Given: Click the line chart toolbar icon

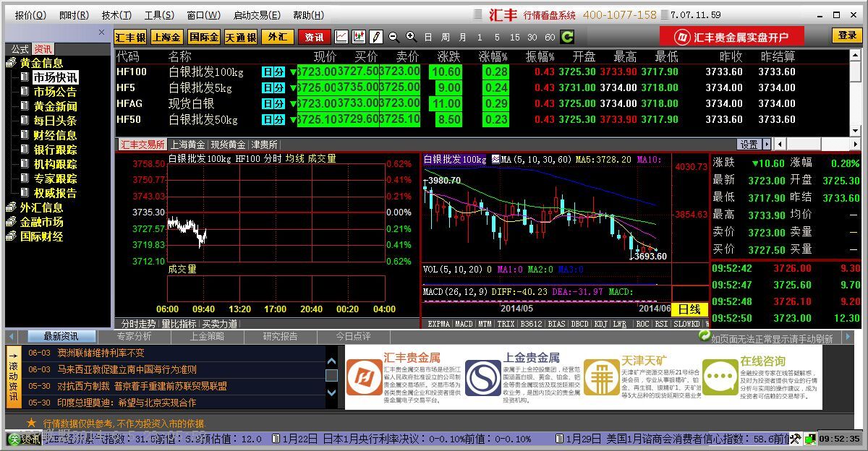Looking at the screenshot, I should pyautogui.click(x=341, y=37).
